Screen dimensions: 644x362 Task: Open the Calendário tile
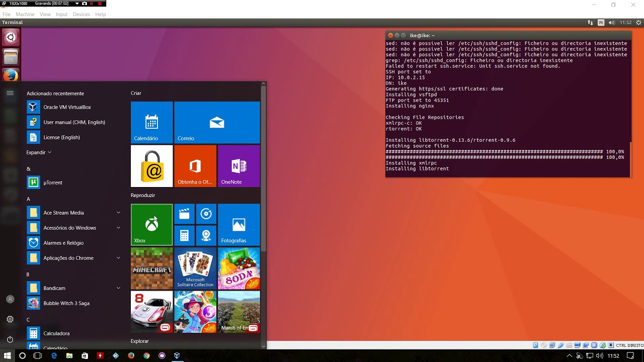tap(151, 122)
